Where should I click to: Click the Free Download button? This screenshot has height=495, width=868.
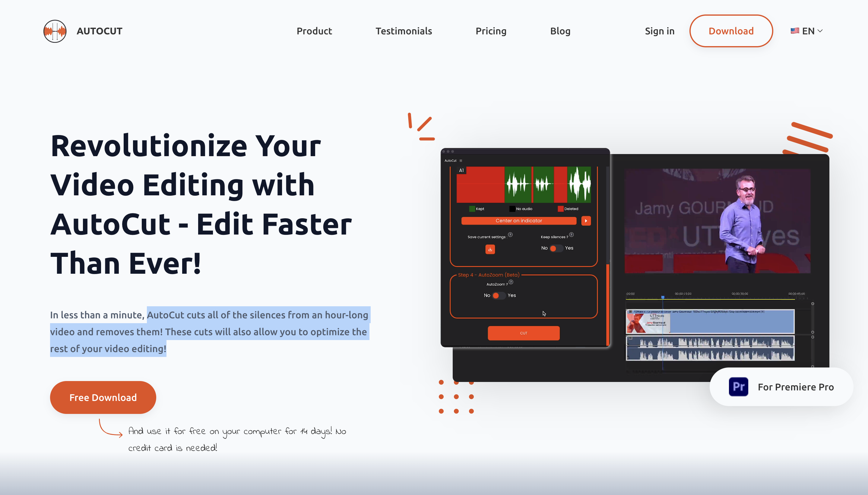pyautogui.click(x=103, y=397)
